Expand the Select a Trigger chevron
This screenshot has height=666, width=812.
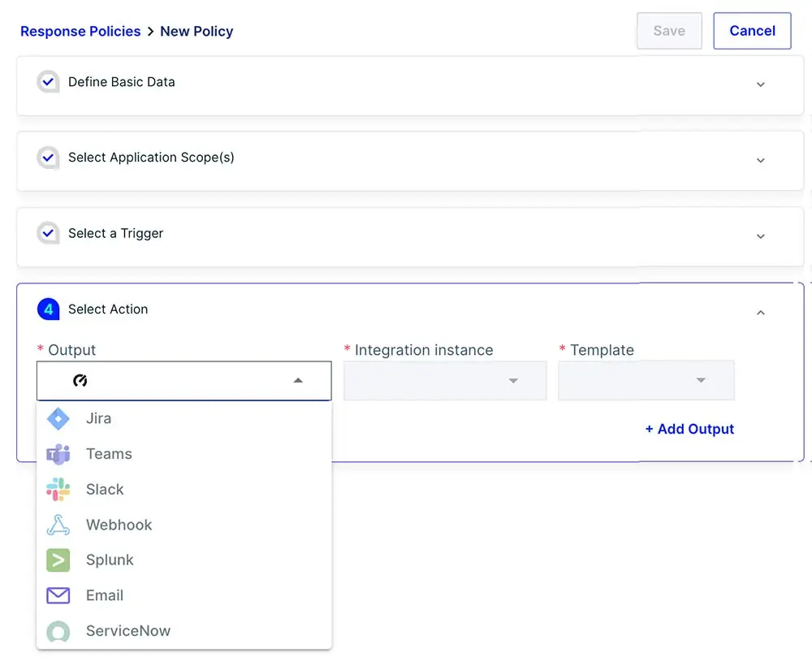click(x=760, y=236)
